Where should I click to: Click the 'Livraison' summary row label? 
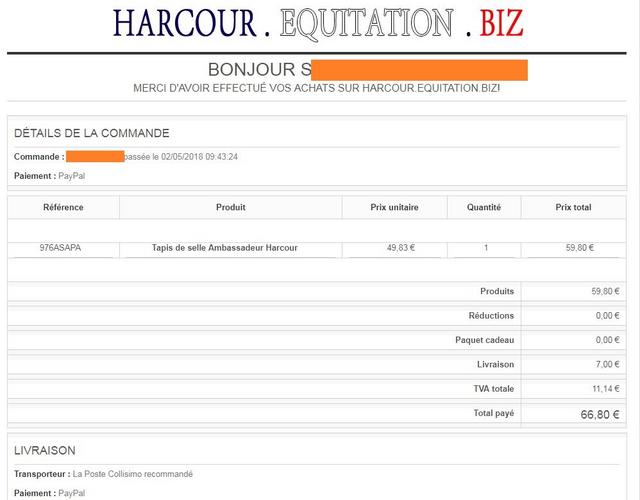pos(496,364)
